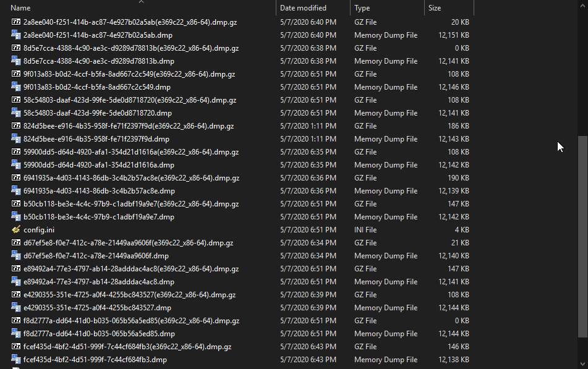The height and width of the screenshot is (369, 588).
Task: Click the 7z icon of 9f013a83 dmp.gz file
Action: (x=15, y=74)
